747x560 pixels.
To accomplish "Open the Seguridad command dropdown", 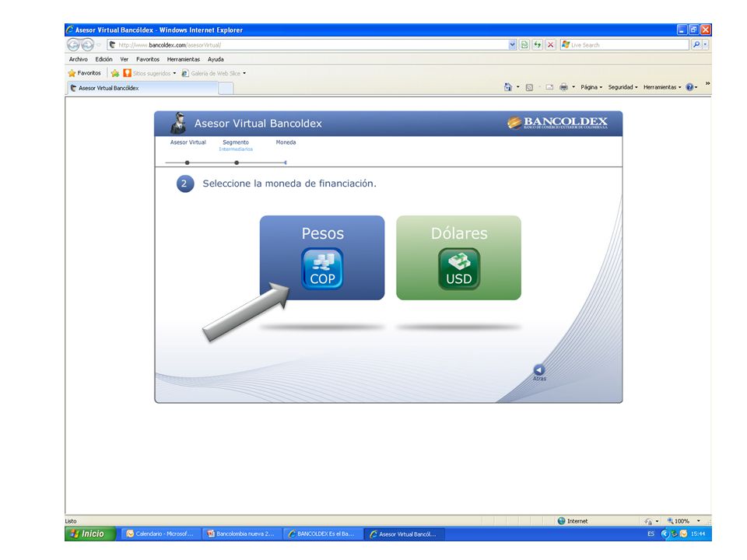I will 622,87.
